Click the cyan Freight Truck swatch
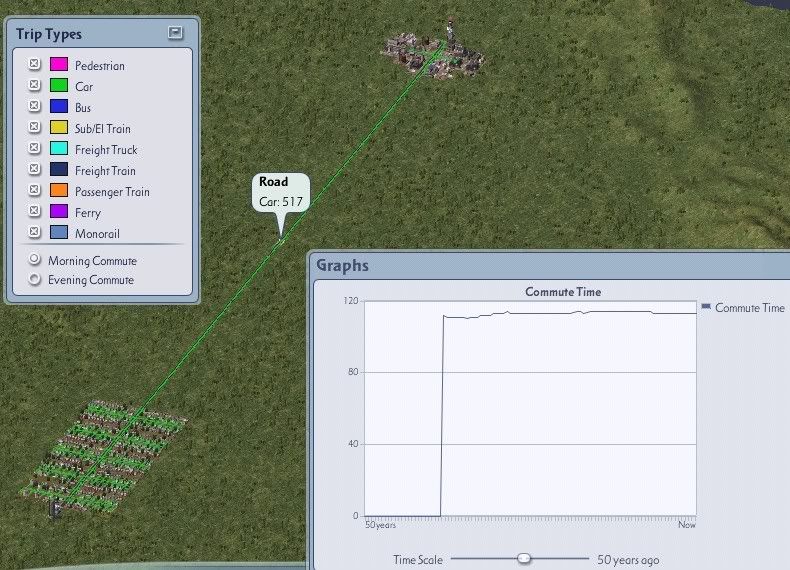 coord(59,148)
